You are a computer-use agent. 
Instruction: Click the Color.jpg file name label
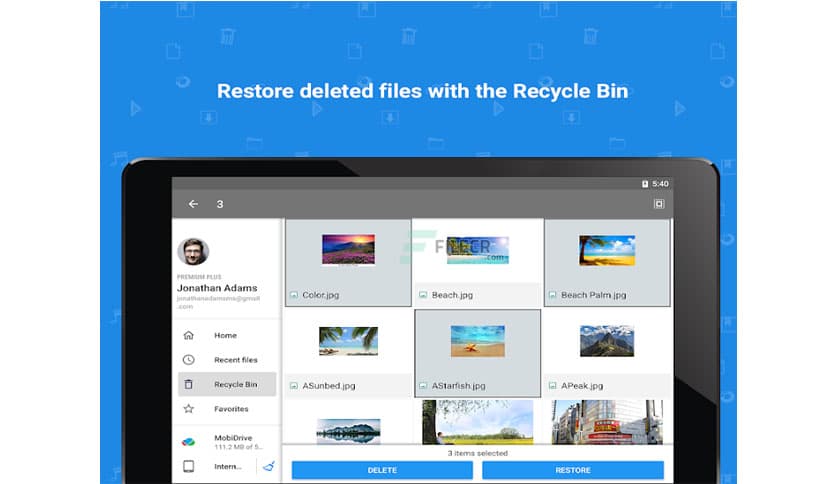coord(320,295)
